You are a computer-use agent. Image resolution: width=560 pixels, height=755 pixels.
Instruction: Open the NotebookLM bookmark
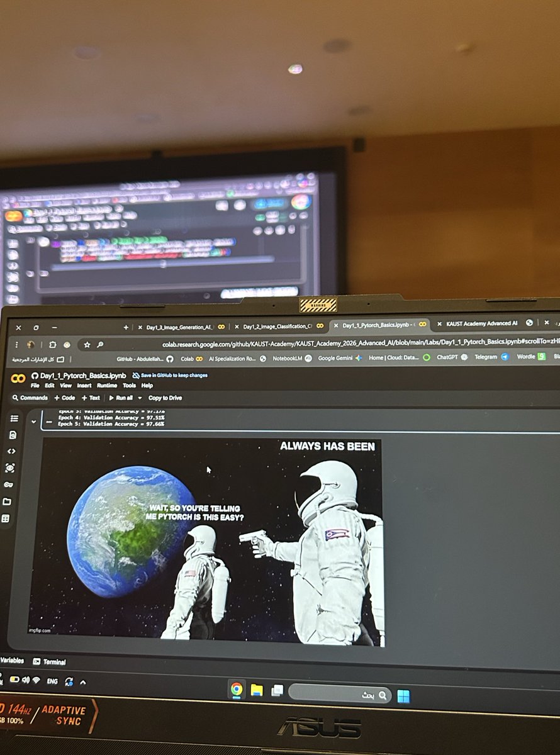click(292, 358)
